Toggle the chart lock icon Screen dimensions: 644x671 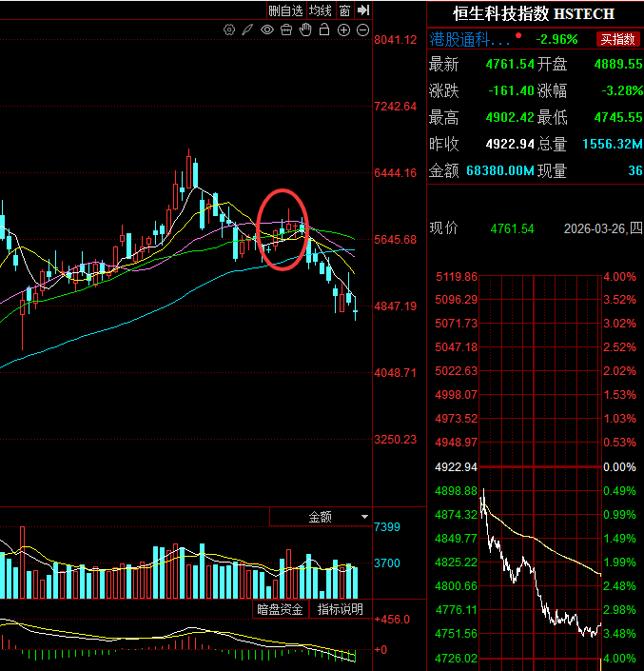tap(324, 30)
